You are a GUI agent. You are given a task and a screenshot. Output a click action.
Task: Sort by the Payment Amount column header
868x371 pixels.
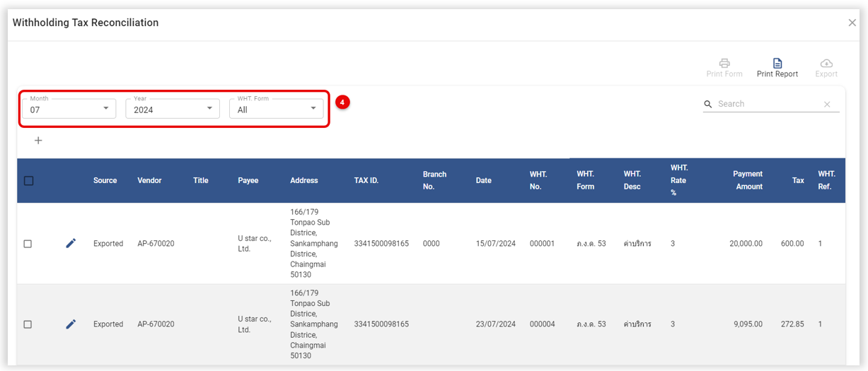coord(747,180)
